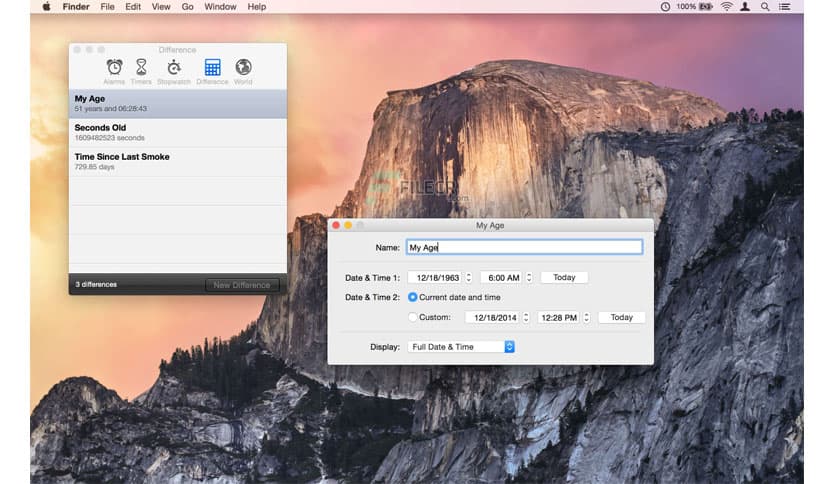Click stepper next to 12:28 PM time
Screen dimensions: 836x484
click(x=586, y=317)
